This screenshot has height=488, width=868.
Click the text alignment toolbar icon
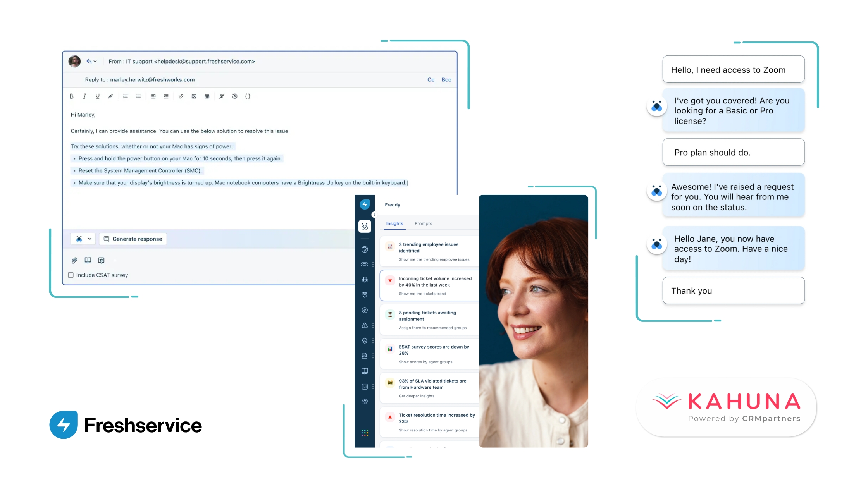tap(153, 96)
